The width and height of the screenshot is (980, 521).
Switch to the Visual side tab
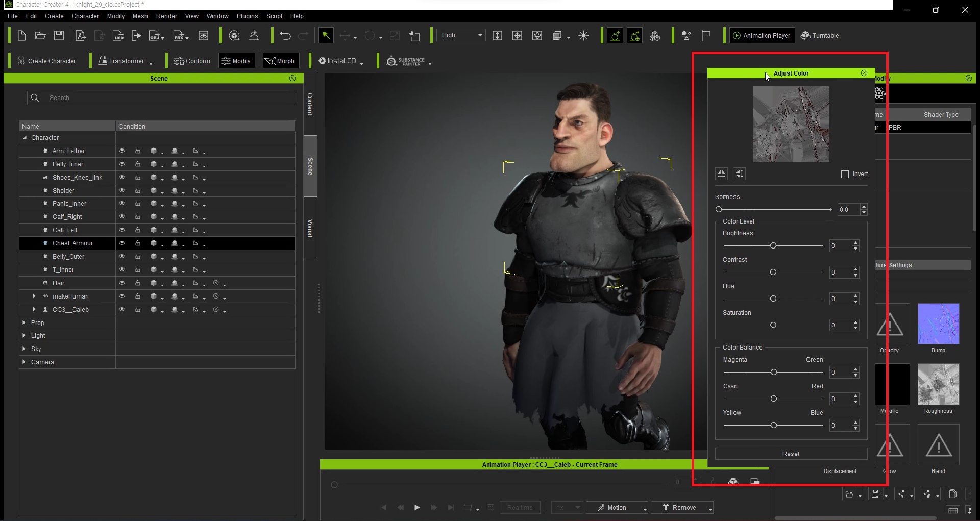point(310,228)
